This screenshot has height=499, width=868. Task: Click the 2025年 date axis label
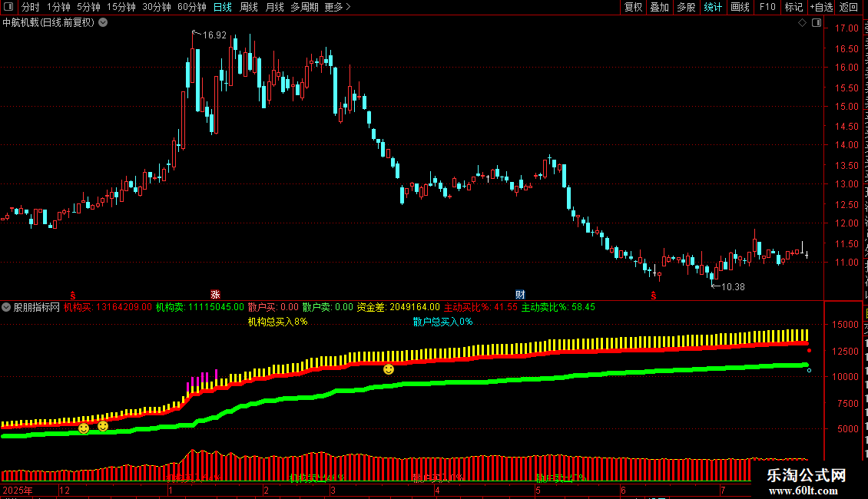pyautogui.click(x=18, y=490)
